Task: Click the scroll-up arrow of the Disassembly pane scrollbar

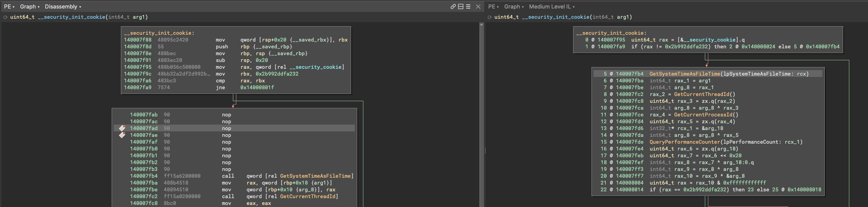Action: point(482,25)
